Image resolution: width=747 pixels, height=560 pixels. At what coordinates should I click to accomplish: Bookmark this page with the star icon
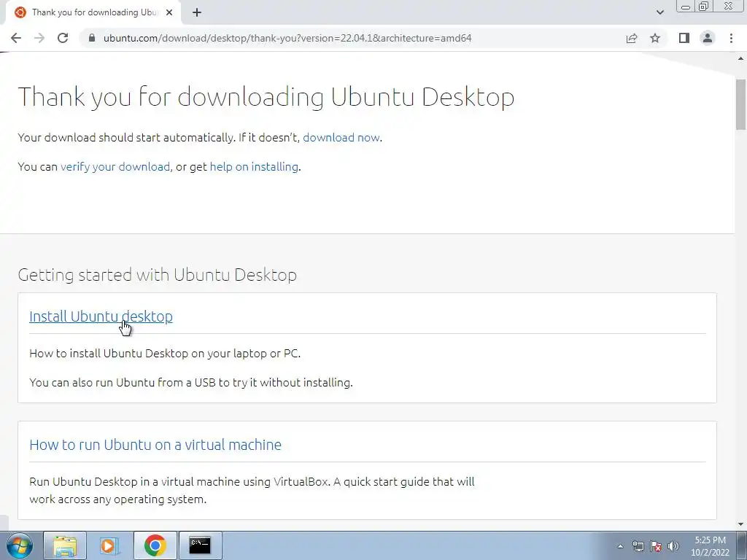pyautogui.click(x=655, y=38)
